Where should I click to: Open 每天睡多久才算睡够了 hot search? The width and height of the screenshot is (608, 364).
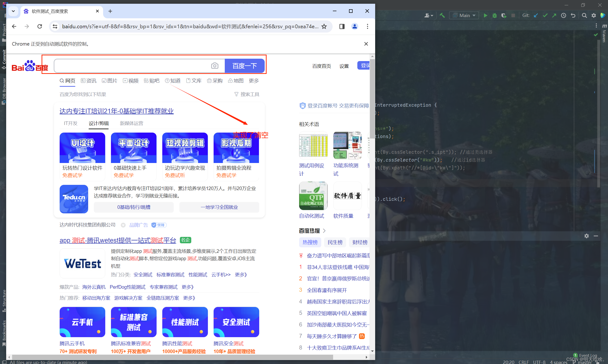[x=332, y=336]
